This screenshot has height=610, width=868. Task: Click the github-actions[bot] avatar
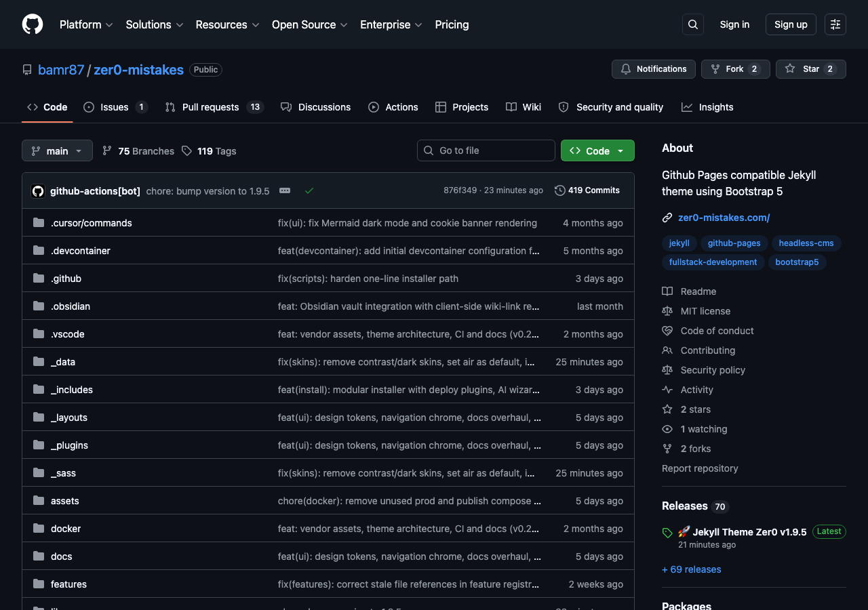38,191
